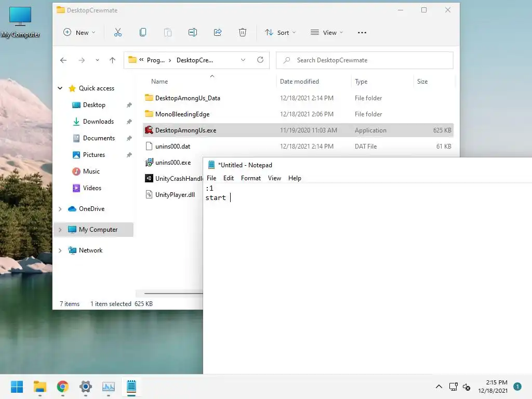Select Pictures in Quick access
The width and height of the screenshot is (532, 399).
94,155
